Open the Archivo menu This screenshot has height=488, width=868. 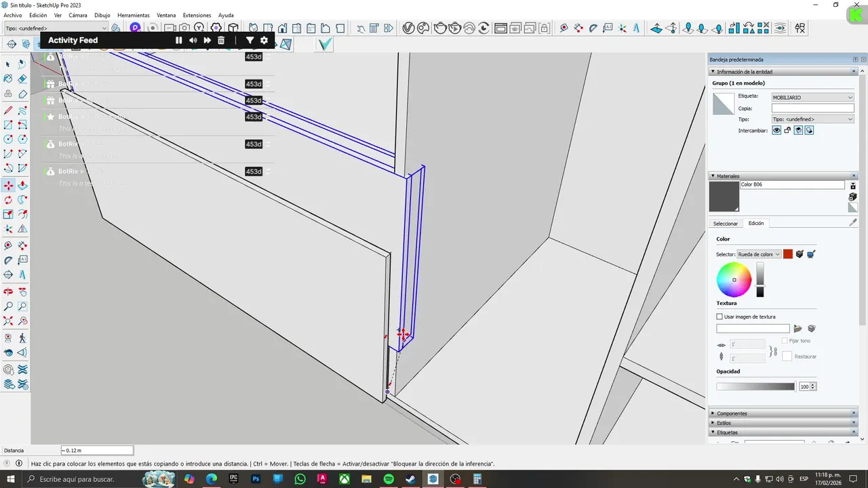pyautogui.click(x=13, y=15)
